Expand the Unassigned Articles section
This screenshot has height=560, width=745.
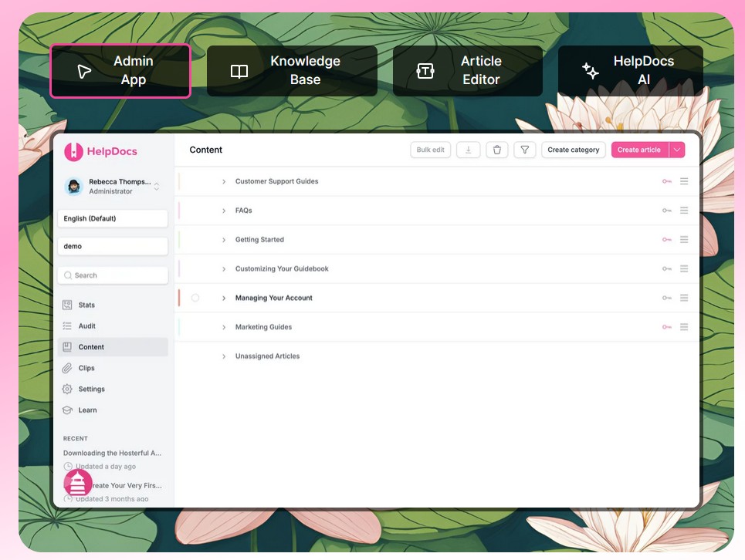(224, 356)
